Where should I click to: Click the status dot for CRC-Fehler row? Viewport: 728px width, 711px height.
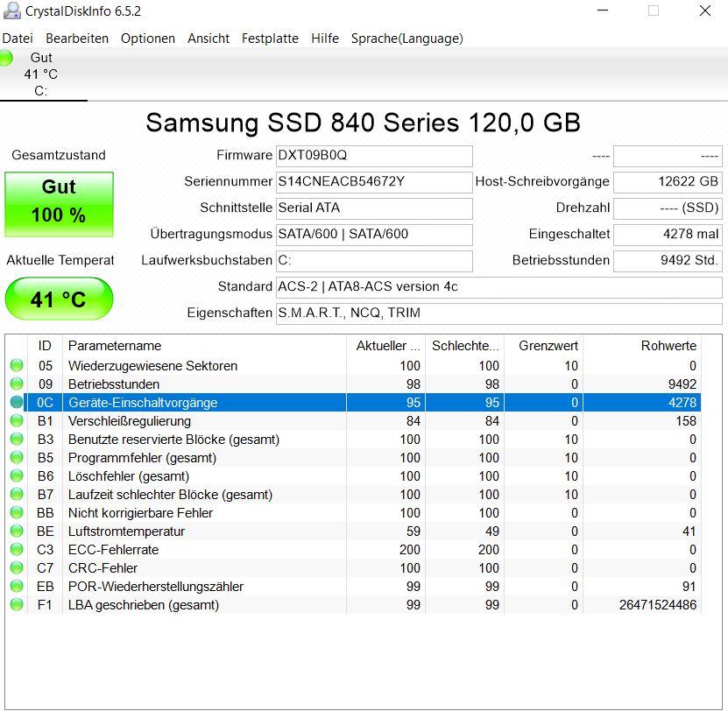tap(17, 567)
